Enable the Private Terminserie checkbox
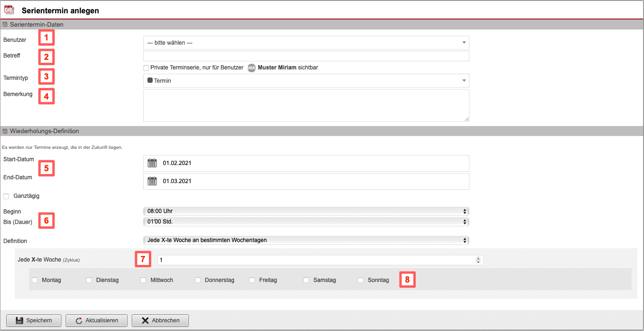The height and width of the screenshot is (331, 644). 146,68
